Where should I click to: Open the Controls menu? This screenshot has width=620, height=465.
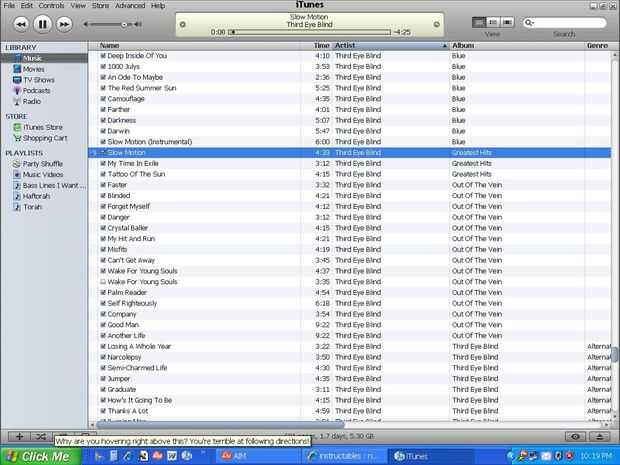[x=51, y=6]
